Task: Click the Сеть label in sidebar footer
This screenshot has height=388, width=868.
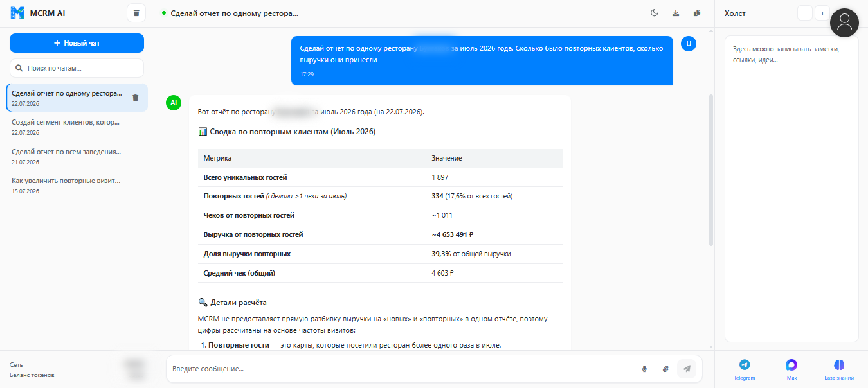Action: click(x=16, y=364)
